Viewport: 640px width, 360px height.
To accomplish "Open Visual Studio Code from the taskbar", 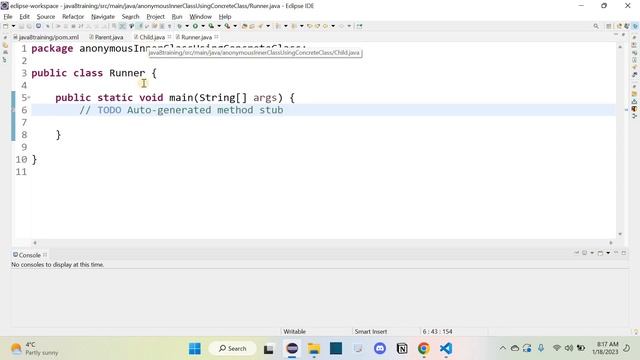I will point(446,349).
